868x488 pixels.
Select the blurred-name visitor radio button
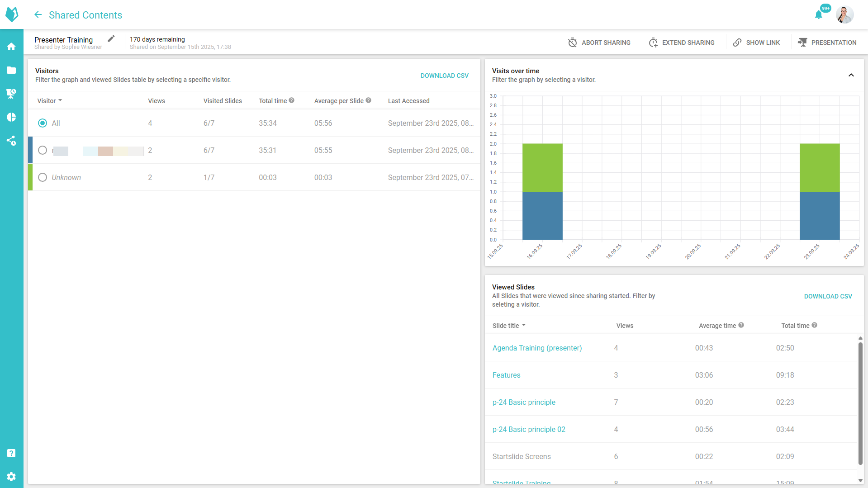click(x=43, y=150)
